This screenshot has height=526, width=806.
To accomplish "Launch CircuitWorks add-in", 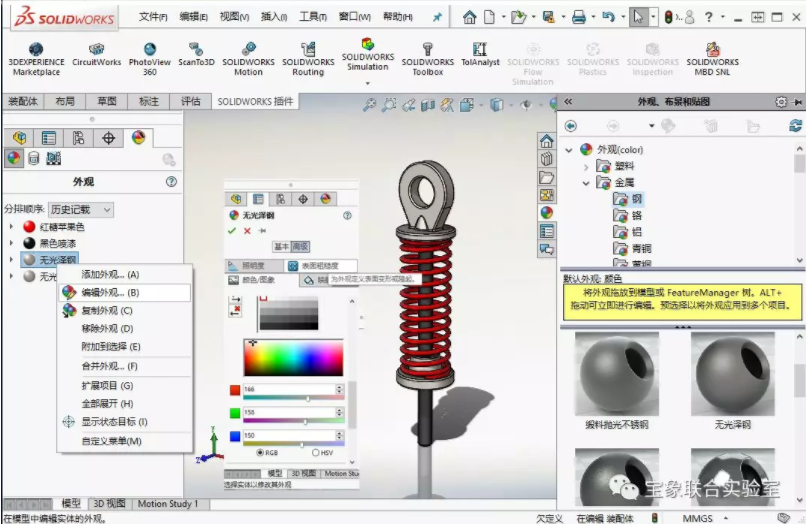I will [x=96, y=55].
